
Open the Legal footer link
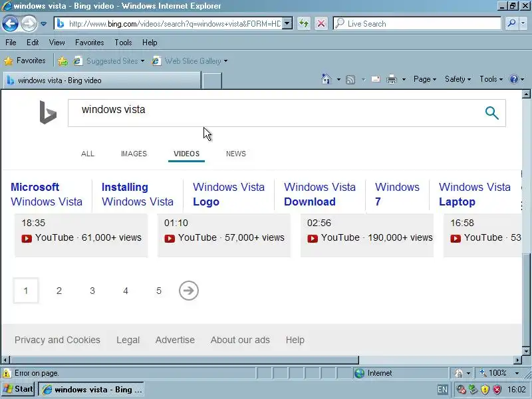(128, 340)
